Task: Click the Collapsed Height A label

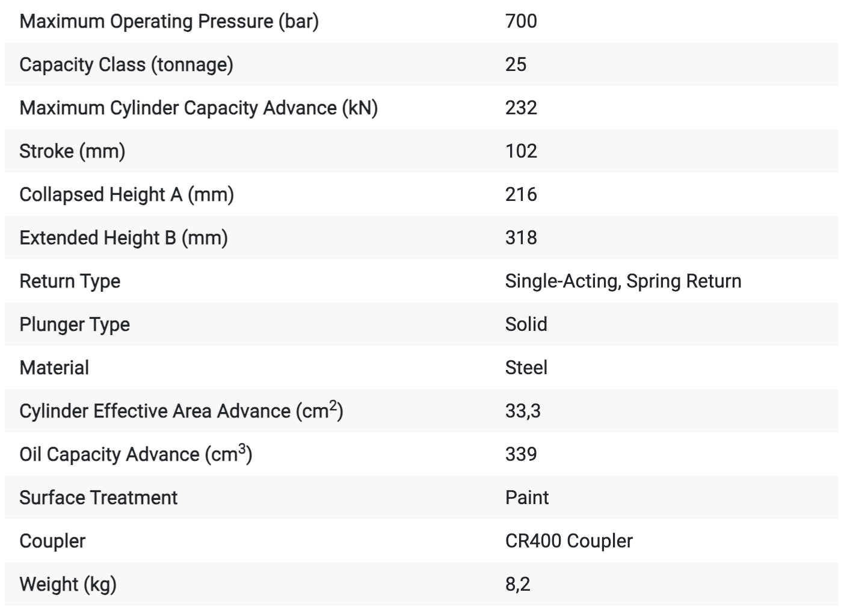Action: [126, 194]
